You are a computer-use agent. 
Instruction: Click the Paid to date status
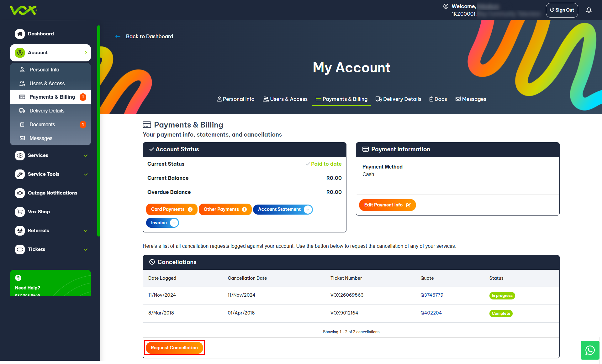click(x=324, y=164)
